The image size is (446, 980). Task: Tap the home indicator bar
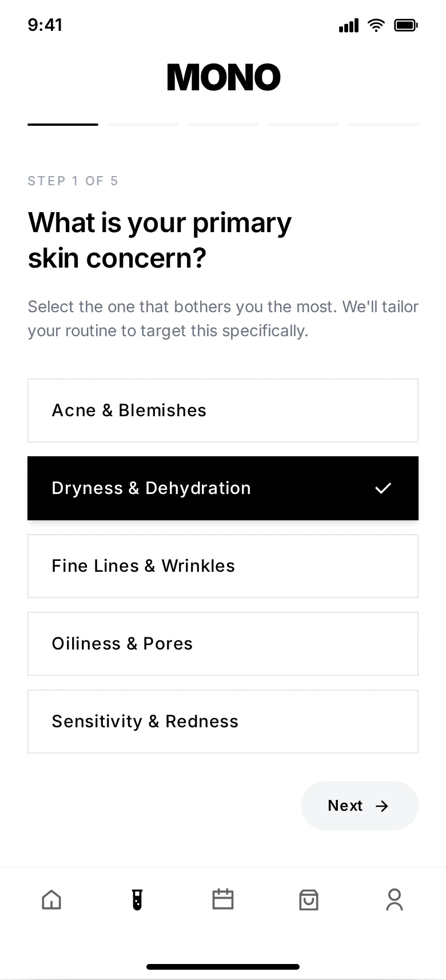pos(223,967)
